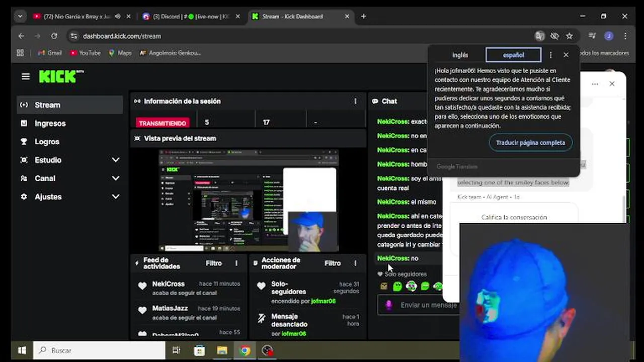Close the Kick support chat widget
644x362 pixels.
[612, 84]
